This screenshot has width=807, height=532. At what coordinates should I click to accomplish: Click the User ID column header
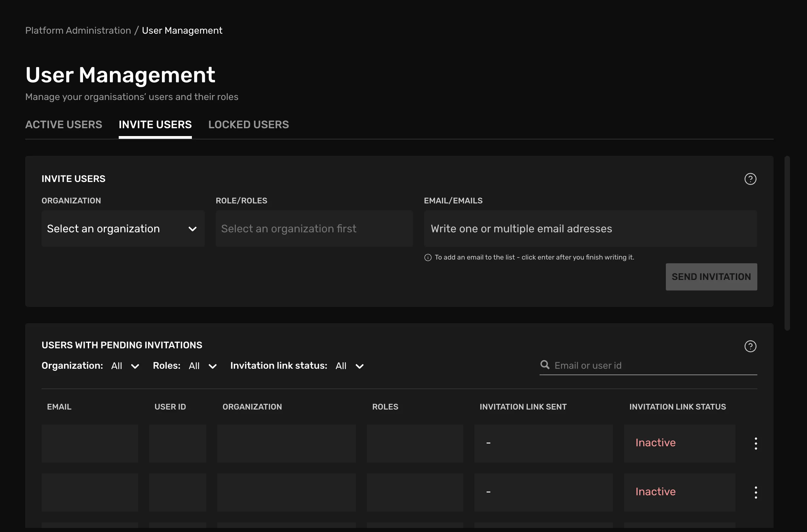[170, 407]
